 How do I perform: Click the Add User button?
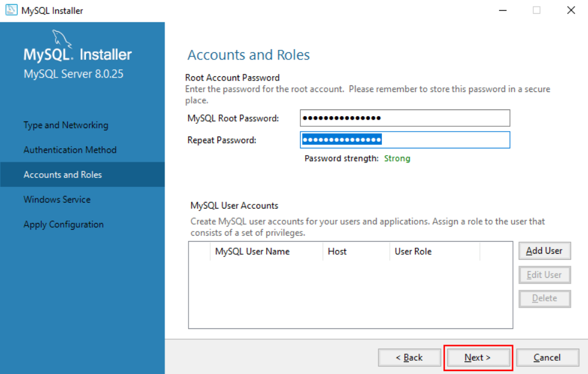tap(545, 251)
